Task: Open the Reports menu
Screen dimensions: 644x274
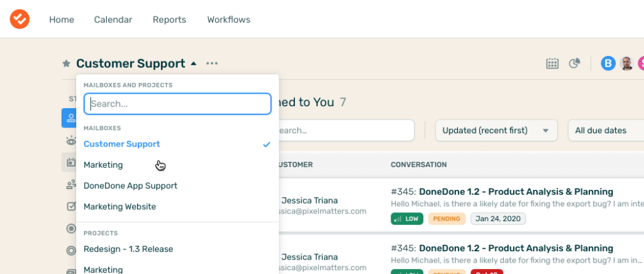Action: tap(169, 19)
